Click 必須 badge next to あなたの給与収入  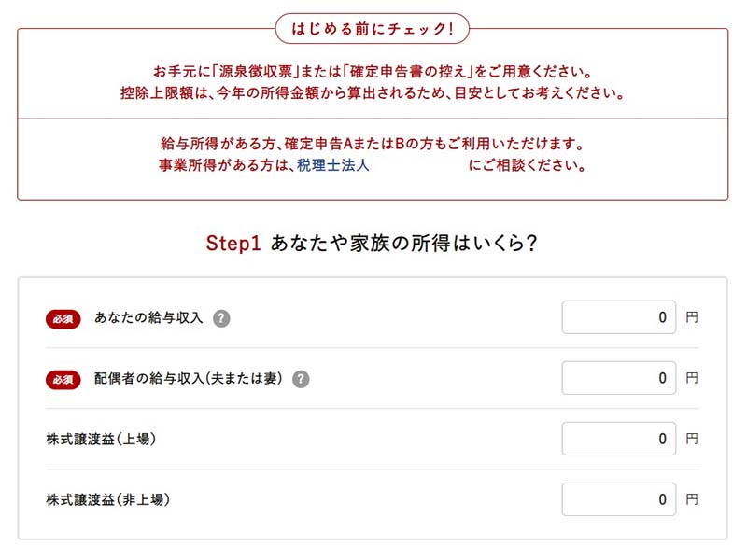pos(64,318)
